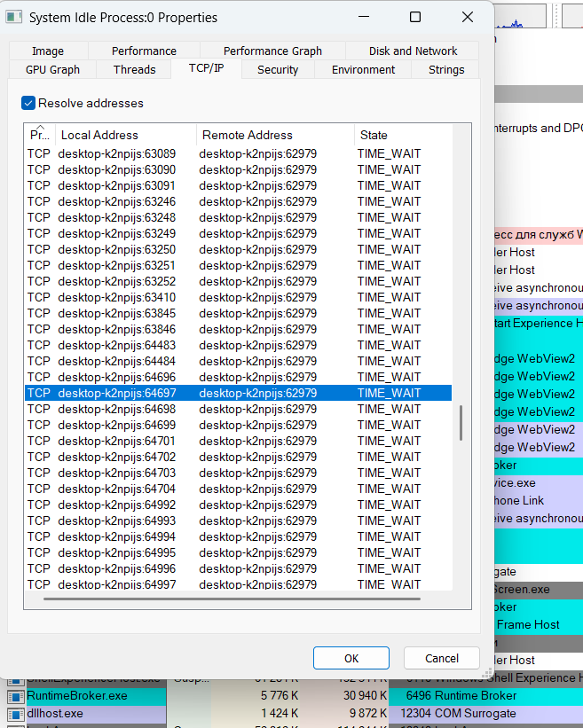Click the System Idle Process title bar icon
This screenshot has height=728, width=583.
14,18
